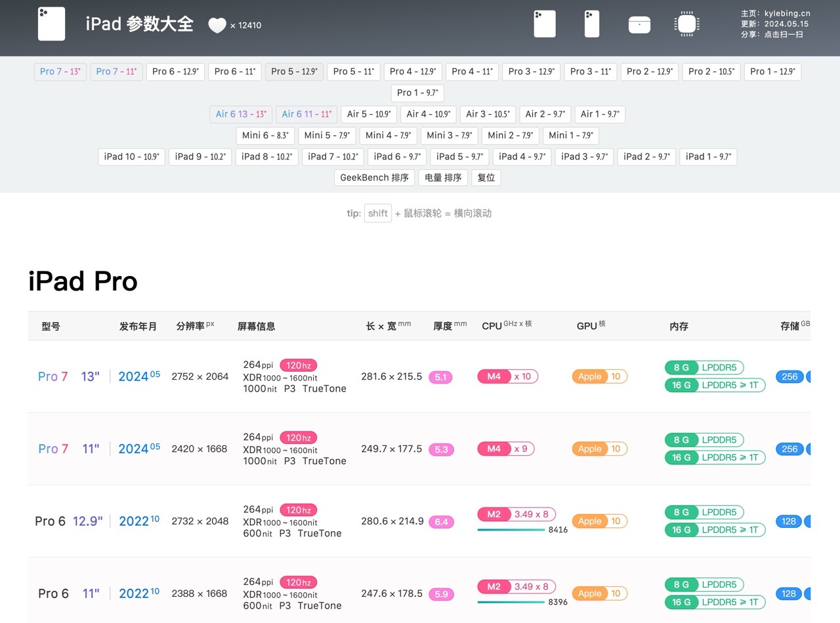
Task: Pick the Pro 2 - 12.9" tag
Action: pyautogui.click(x=650, y=71)
